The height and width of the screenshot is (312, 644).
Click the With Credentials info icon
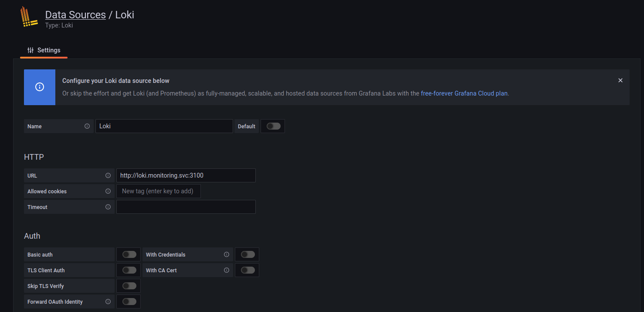click(227, 254)
